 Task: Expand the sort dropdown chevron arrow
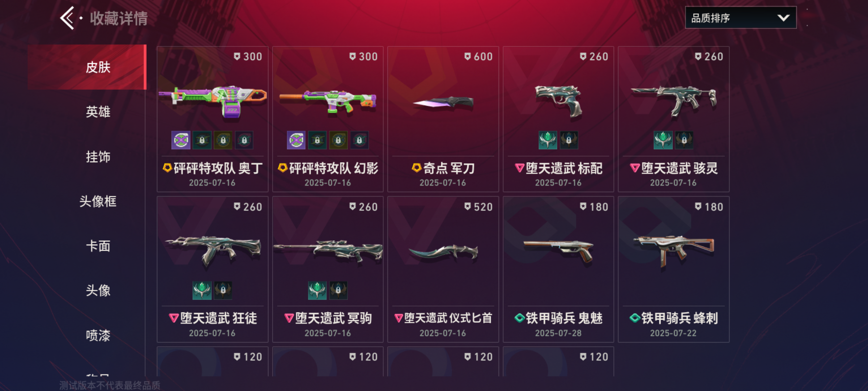[783, 18]
